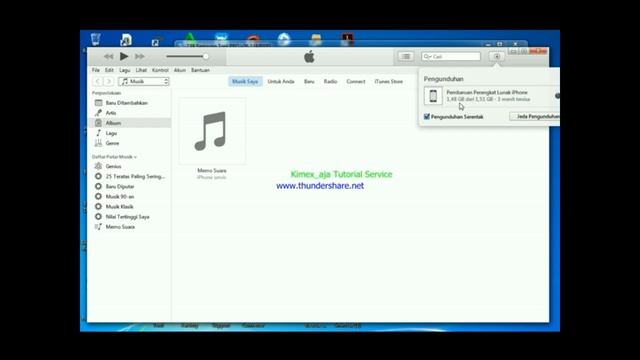The width and height of the screenshot is (640, 360).
Task: Open the Edit menu
Action: (109, 70)
